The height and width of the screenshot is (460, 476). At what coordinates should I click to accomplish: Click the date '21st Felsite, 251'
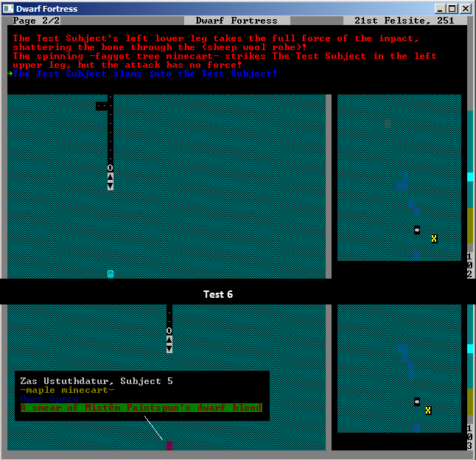pos(404,21)
